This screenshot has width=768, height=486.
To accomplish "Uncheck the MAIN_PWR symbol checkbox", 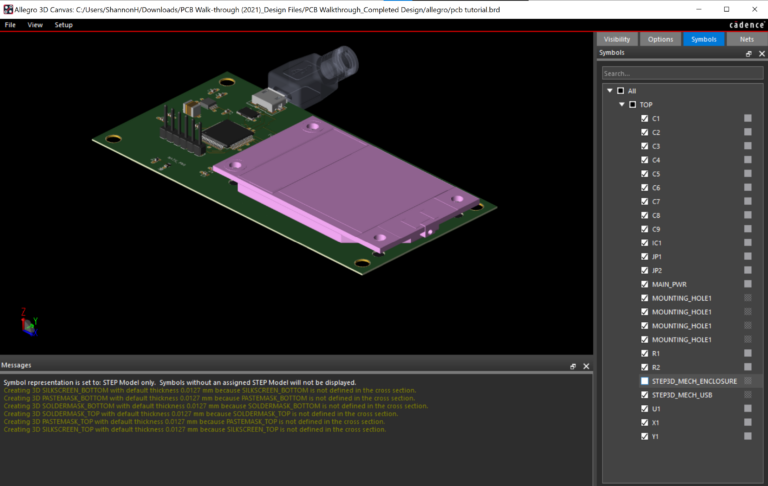I will (645, 284).
